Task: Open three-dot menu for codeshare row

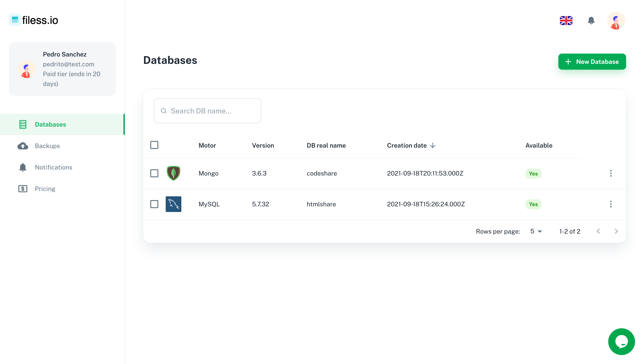Action: coord(611,173)
